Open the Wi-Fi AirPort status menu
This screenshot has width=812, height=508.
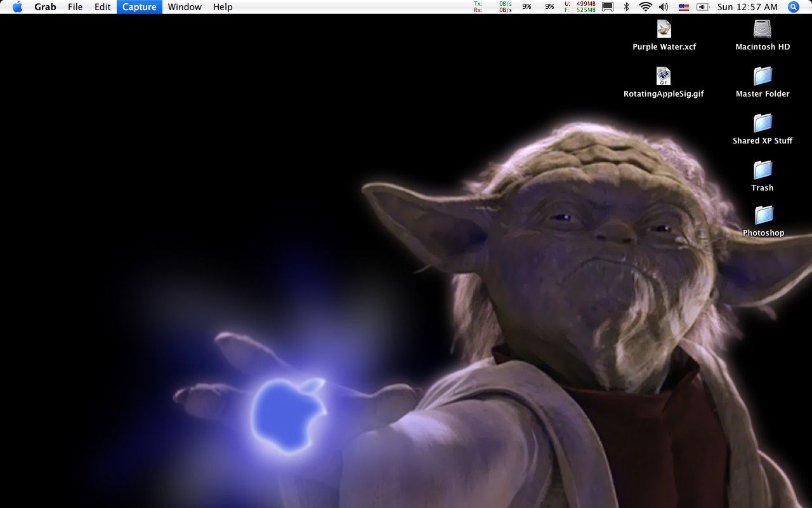click(x=645, y=7)
